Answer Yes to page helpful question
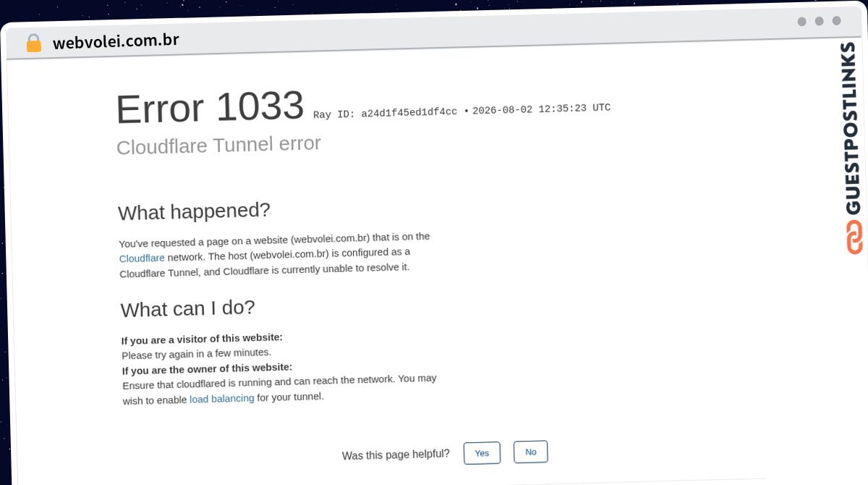 (482, 453)
